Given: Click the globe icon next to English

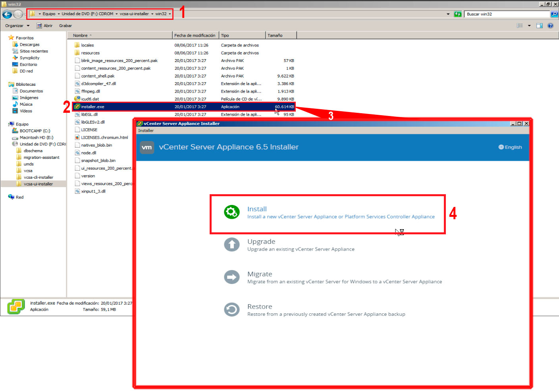Looking at the screenshot, I should [x=501, y=147].
